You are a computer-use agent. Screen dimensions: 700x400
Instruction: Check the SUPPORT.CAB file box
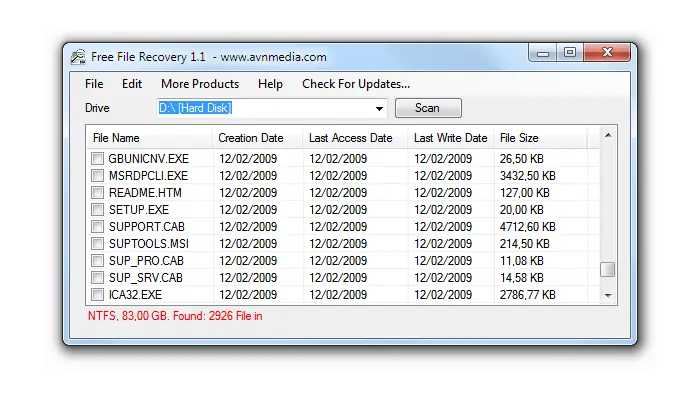point(97,226)
